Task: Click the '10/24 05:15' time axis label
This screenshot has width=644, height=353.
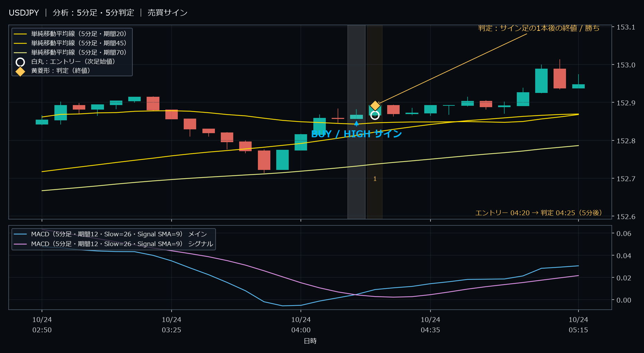Action: (x=578, y=325)
